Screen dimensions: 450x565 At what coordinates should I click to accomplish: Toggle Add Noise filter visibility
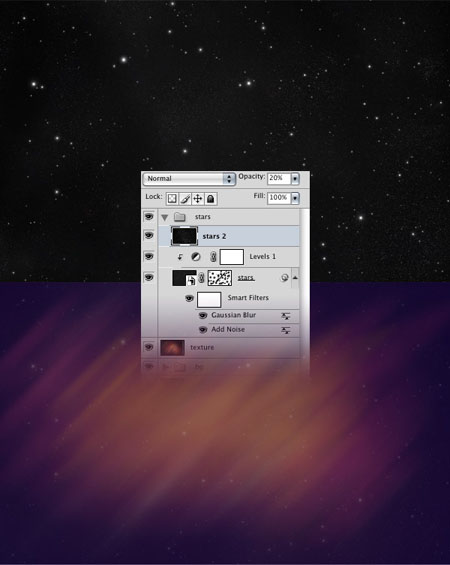203,330
